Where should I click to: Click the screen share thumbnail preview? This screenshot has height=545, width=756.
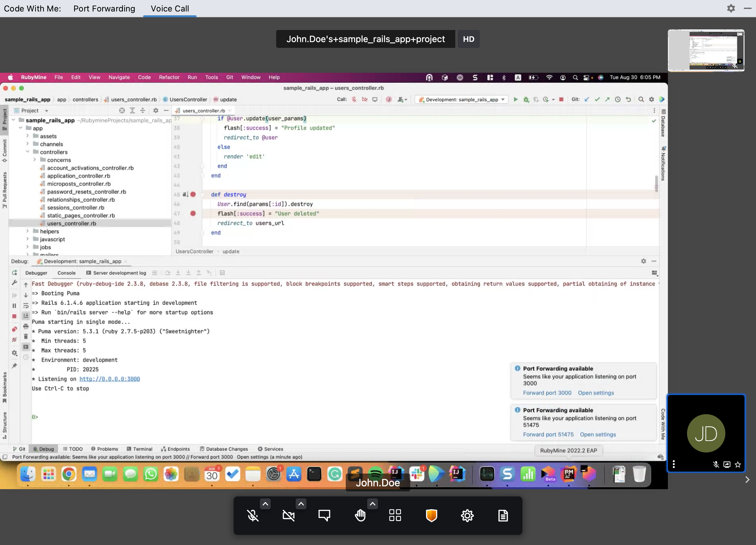point(706,50)
